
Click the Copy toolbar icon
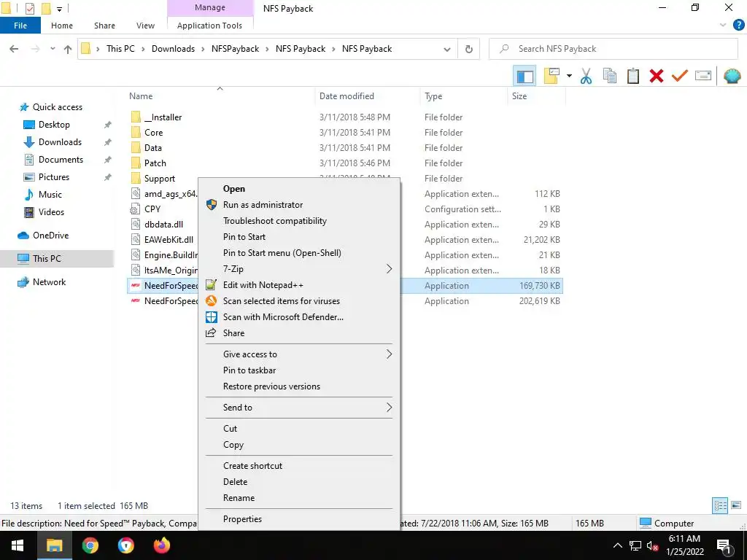609,76
